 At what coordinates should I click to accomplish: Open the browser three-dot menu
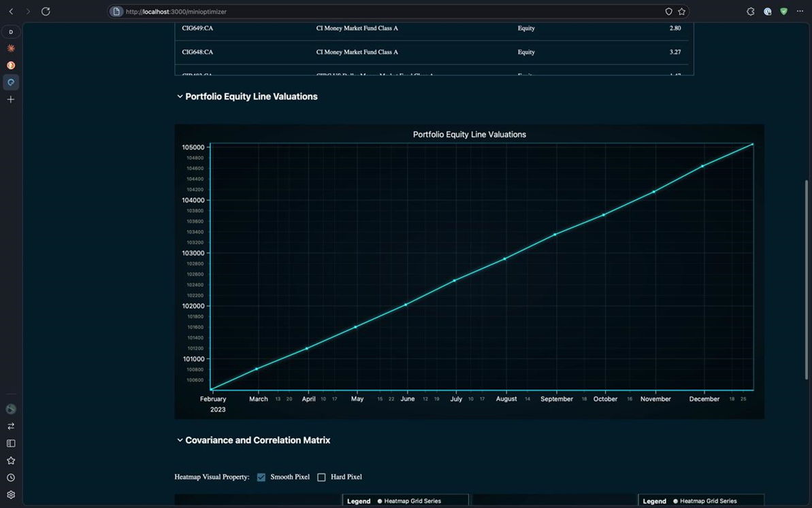point(800,12)
